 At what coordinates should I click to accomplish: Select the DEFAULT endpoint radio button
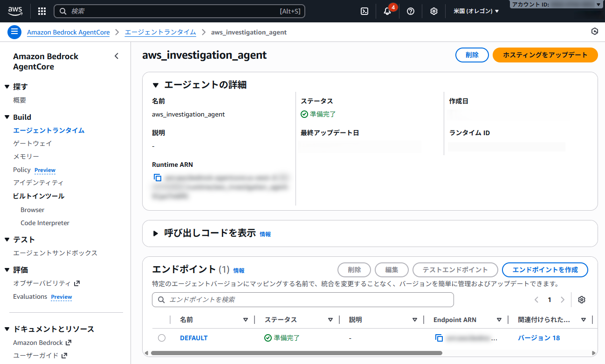(162, 337)
